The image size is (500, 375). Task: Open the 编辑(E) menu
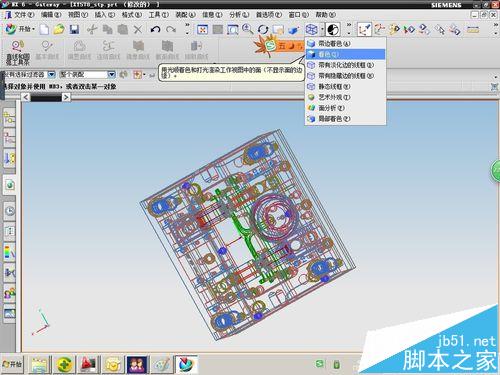tap(51, 15)
